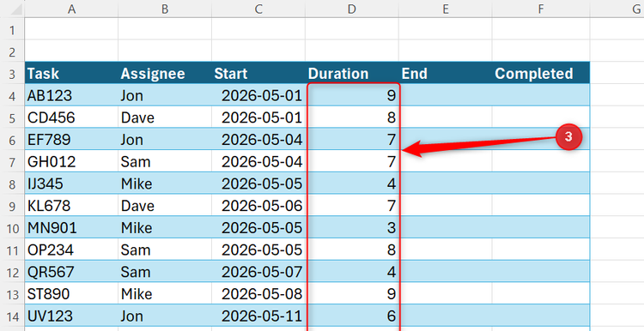This screenshot has width=644, height=331.
Task: Click the Task header cell
Action: (71, 74)
